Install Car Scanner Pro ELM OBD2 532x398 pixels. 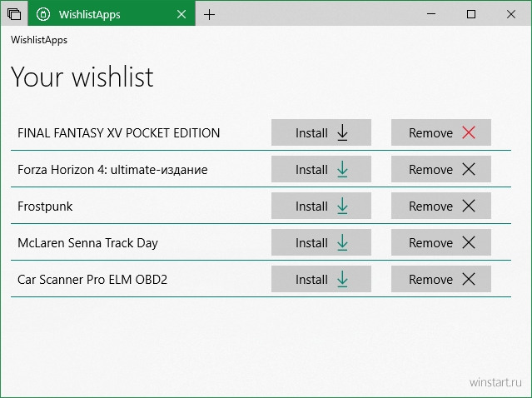pyautogui.click(x=321, y=279)
